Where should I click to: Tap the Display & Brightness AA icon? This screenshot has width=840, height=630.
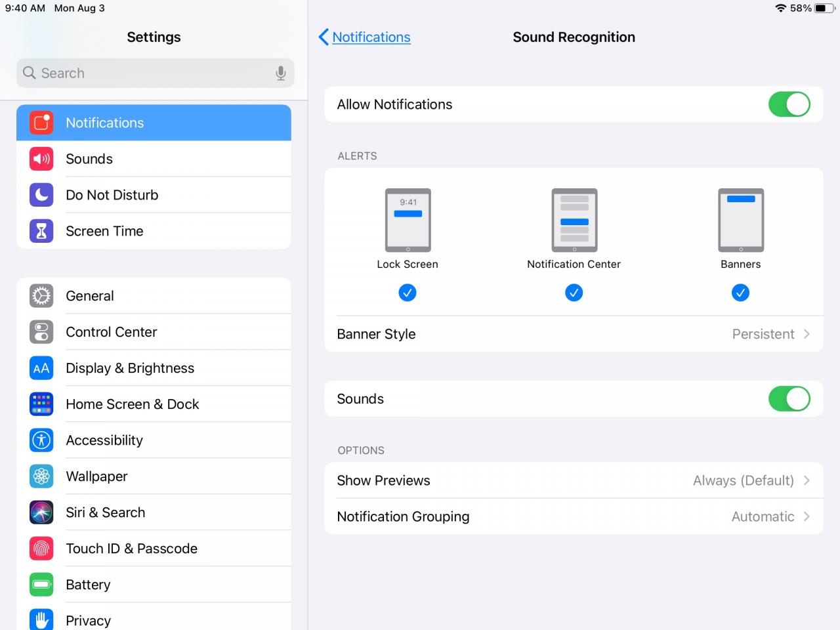[x=41, y=368]
